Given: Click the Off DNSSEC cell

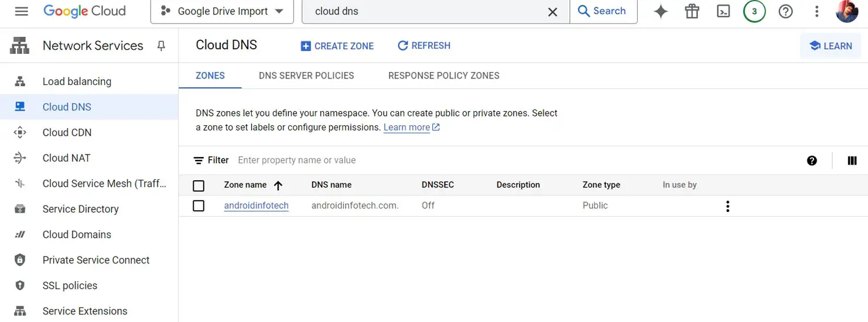Looking at the screenshot, I should 428,205.
